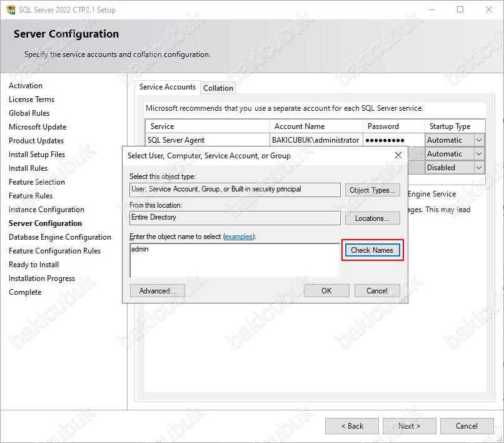Click the Activation step
The image size is (504, 443).
(26, 86)
